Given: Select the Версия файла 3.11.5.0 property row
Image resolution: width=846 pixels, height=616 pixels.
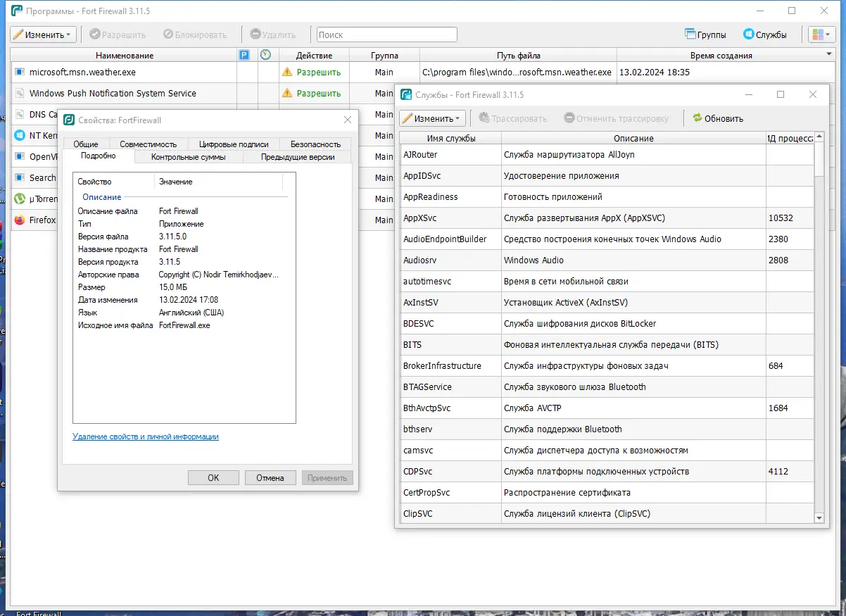Looking at the screenshot, I should [x=181, y=237].
